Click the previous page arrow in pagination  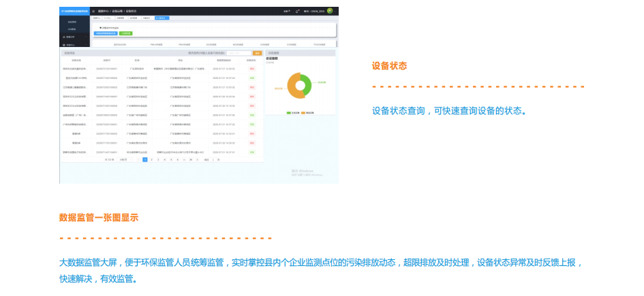tap(137, 159)
